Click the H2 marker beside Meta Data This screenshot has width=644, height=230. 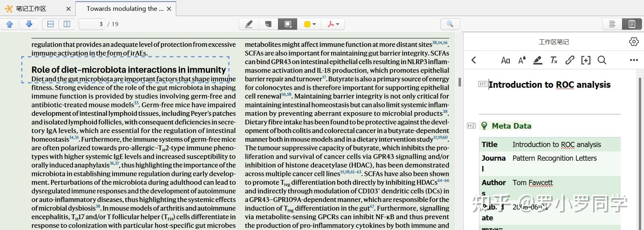(471, 126)
